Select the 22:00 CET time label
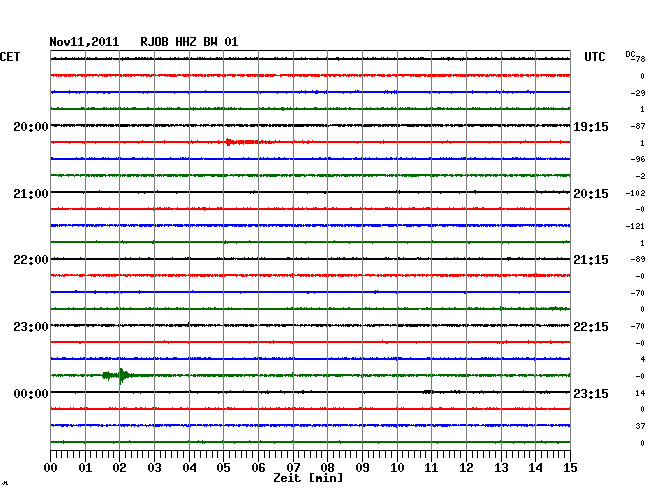This screenshot has height=494, width=650. click(31, 260)
